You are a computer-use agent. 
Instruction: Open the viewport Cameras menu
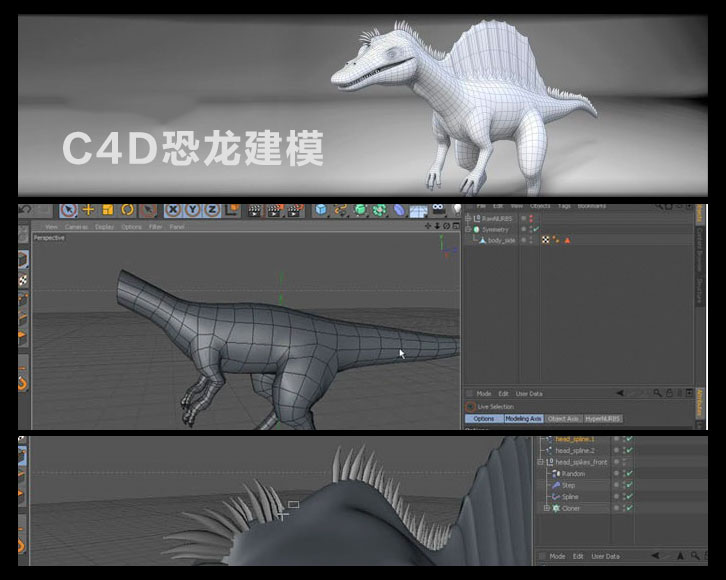(76, 227)
